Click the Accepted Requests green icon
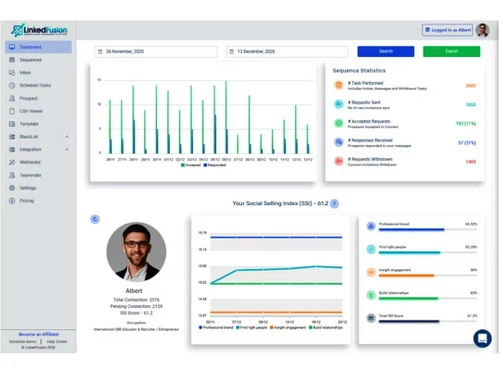Screen dimensions: 500x375 coord(339,123)
